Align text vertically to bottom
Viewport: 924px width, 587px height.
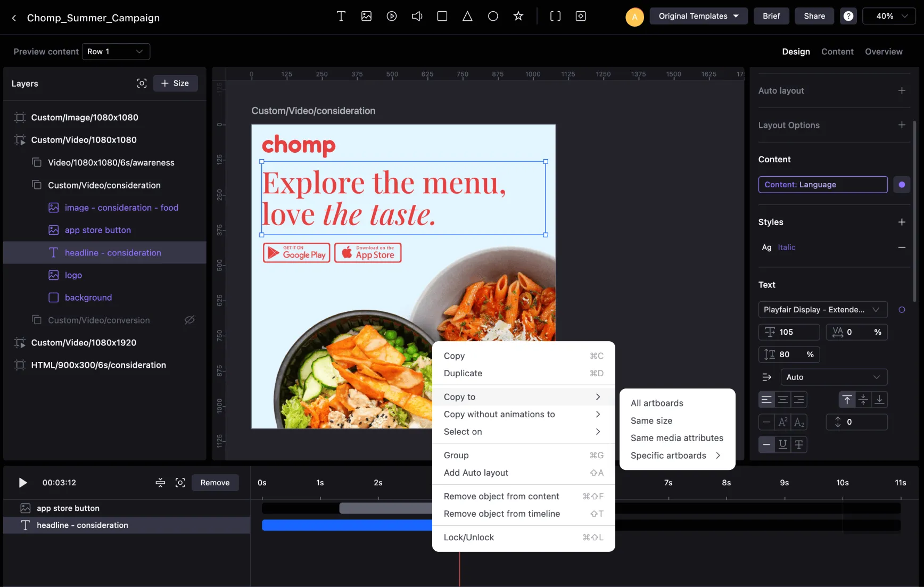[879, 400]
